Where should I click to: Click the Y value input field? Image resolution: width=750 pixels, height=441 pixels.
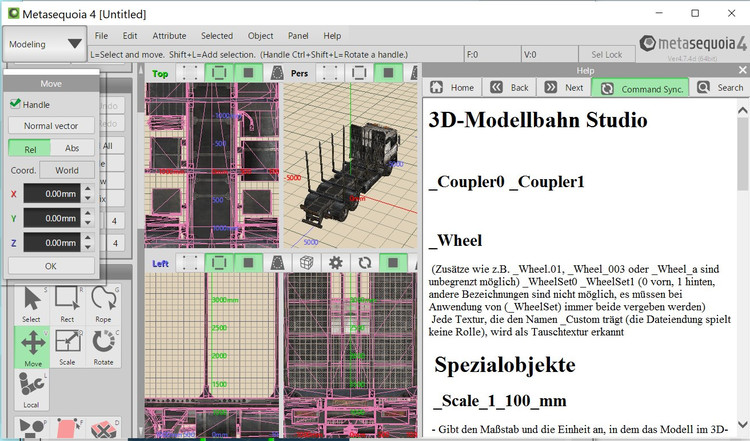[x=50, y=218]
